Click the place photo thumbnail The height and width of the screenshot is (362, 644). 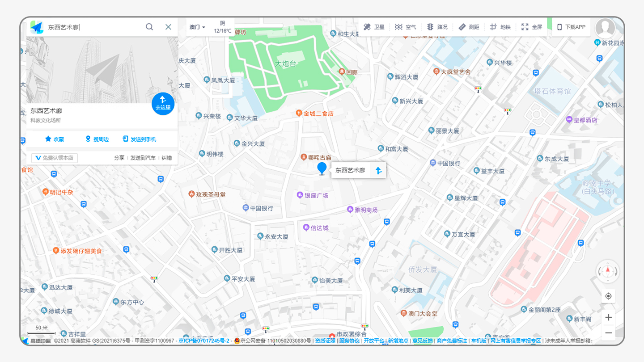tap(102, 70)
